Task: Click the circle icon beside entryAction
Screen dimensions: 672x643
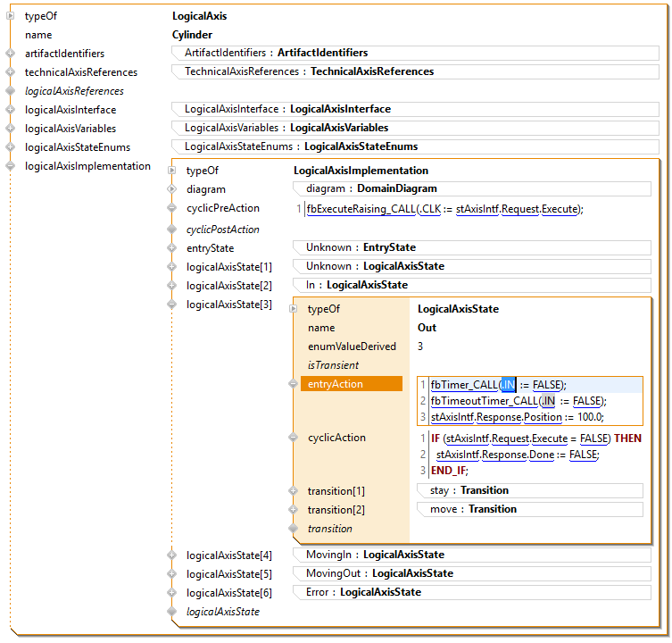Action: [x=293, y=384]
